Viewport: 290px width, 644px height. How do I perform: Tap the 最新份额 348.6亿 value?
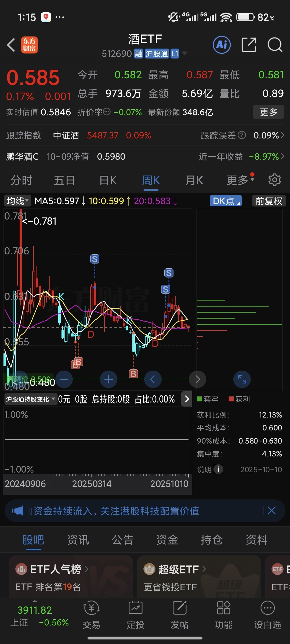[198, 112]
